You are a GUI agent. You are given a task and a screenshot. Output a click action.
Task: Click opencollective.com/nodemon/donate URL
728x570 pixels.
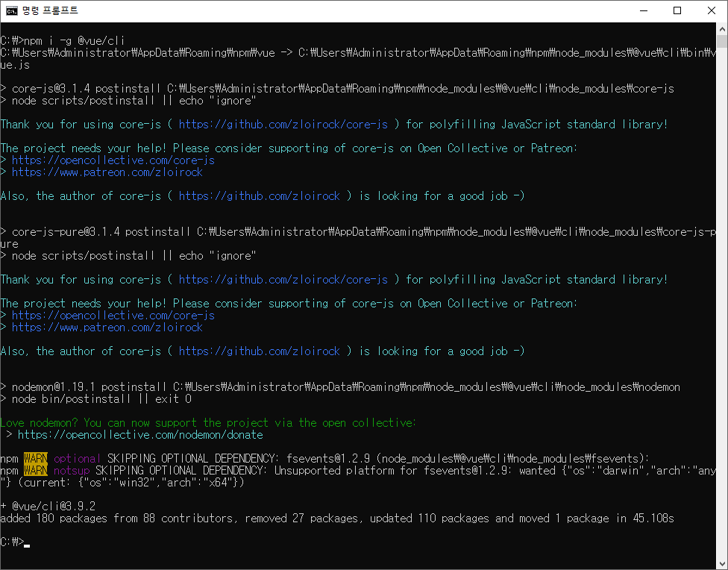coord(140,434)
